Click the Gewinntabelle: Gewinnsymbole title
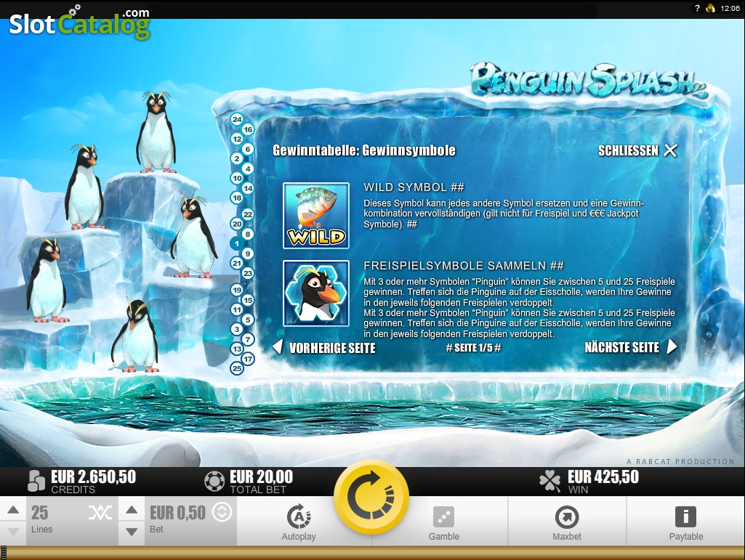This screenshot has width=745, height=560. point(364,150)
